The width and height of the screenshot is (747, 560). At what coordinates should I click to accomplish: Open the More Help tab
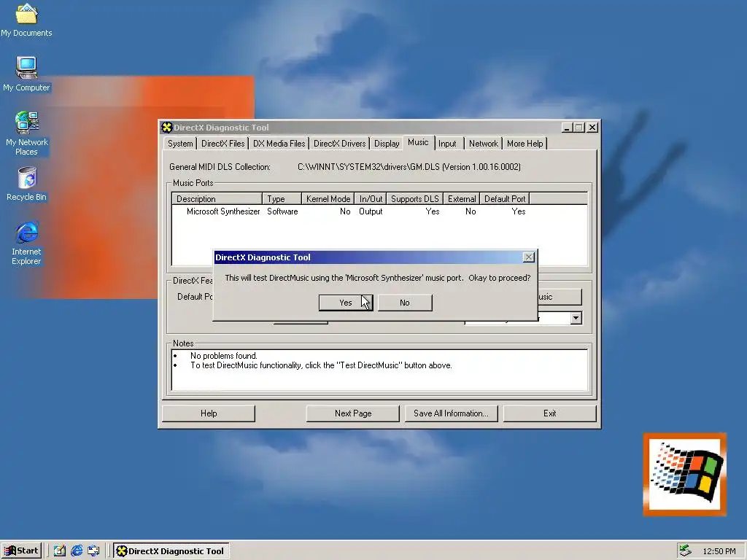pos(525,144)
